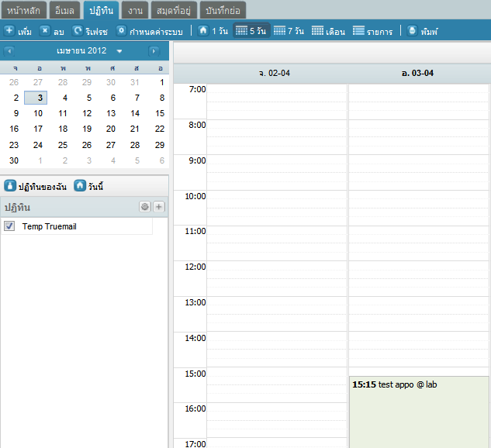Viewport: 491px width, 448px height.
Task: Select the 7 วัน week view
Action: 289,31
